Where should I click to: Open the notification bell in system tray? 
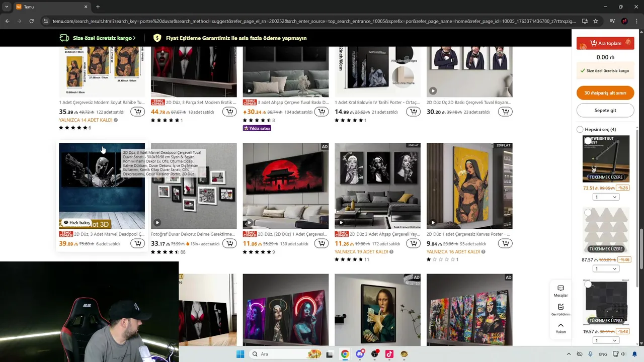pyautogui.click(x=634, y=354)
